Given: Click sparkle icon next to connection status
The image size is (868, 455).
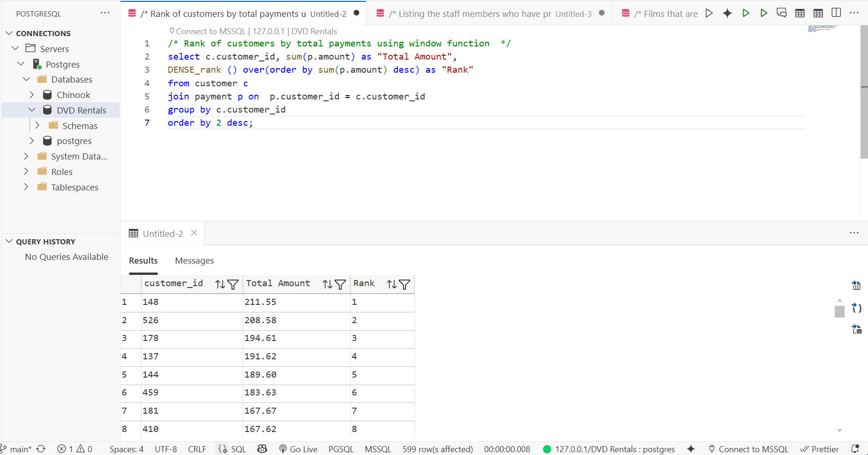Looking at the screenshot, I should (691, 449).
